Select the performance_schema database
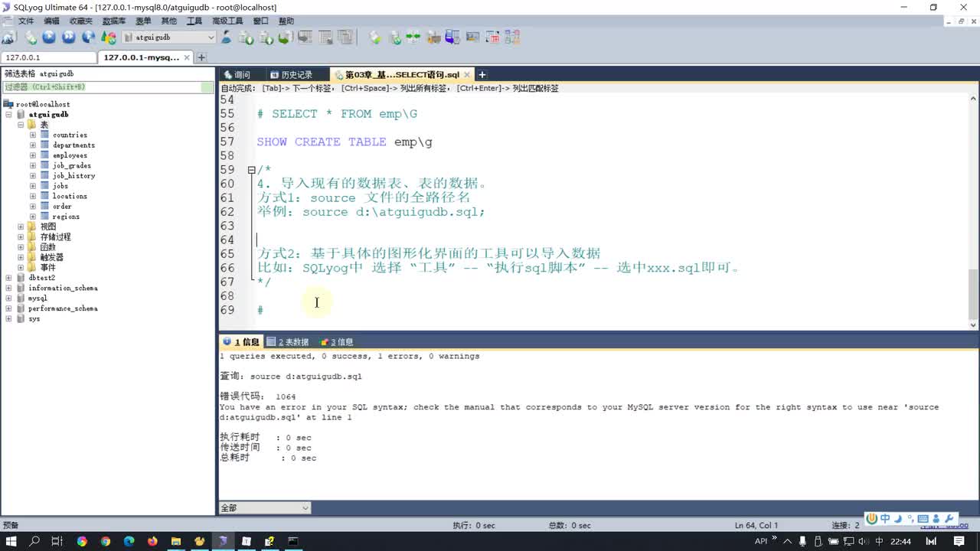This screenshot has width=980, height=551. (x=63, y=308)
